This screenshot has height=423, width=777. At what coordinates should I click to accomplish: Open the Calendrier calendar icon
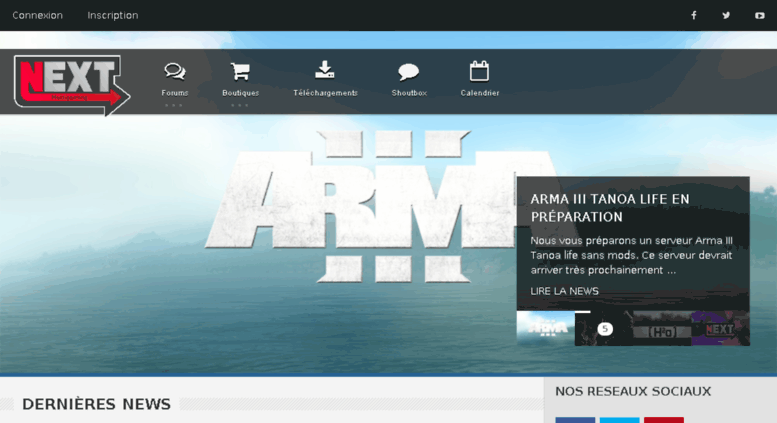point(479,71)
